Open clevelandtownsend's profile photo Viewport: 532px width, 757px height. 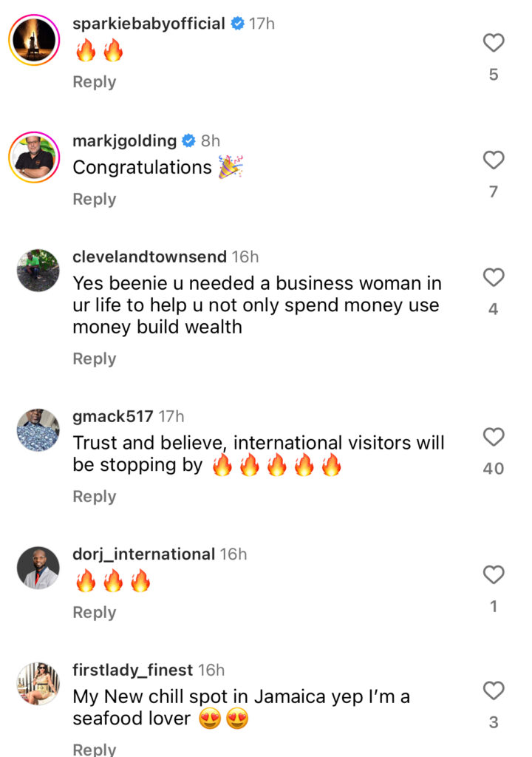pos(38,271)
